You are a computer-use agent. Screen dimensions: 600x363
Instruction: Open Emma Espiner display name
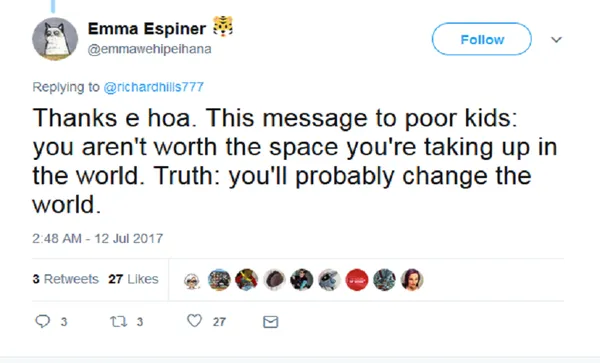[147, 29]
